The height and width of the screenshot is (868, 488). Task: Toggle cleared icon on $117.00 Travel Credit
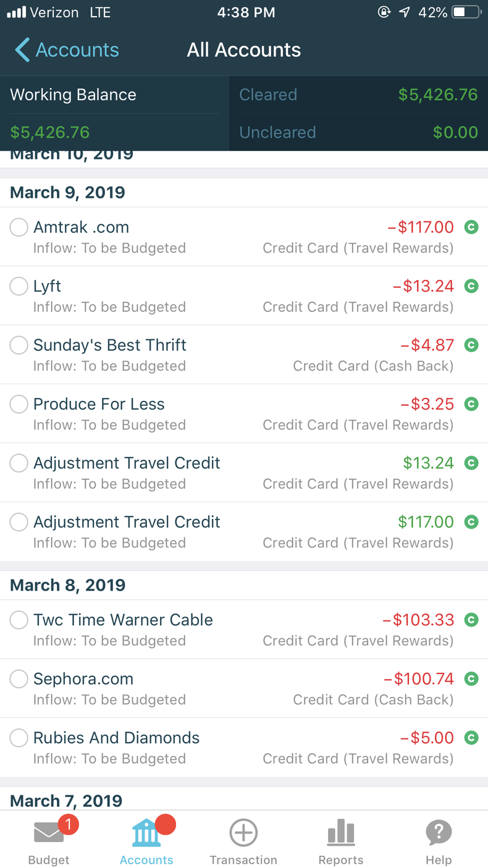click(x=471, y=522)
